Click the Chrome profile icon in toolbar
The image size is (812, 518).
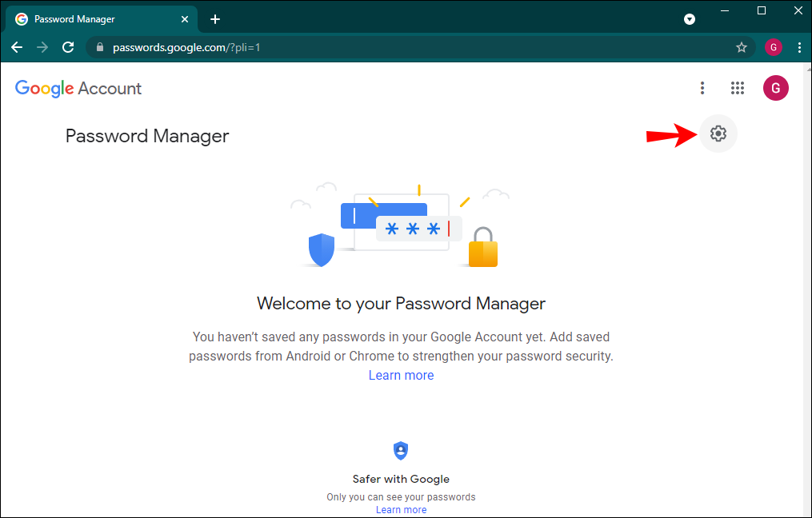(773, 48)
